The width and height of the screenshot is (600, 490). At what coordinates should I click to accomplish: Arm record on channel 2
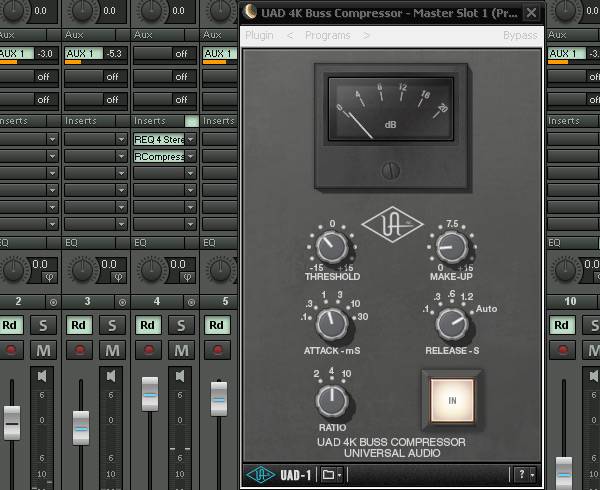10,350
